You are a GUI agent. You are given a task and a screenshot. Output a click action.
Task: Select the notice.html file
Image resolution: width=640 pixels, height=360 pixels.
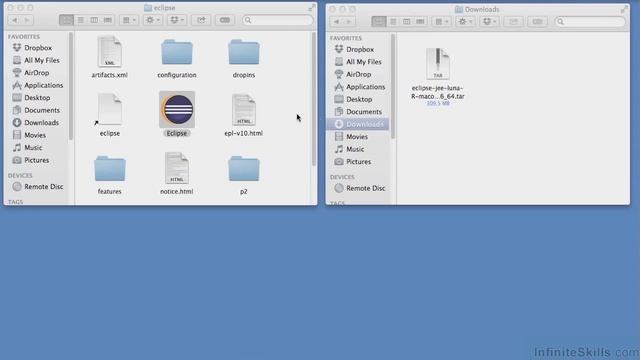coord(177,168)
